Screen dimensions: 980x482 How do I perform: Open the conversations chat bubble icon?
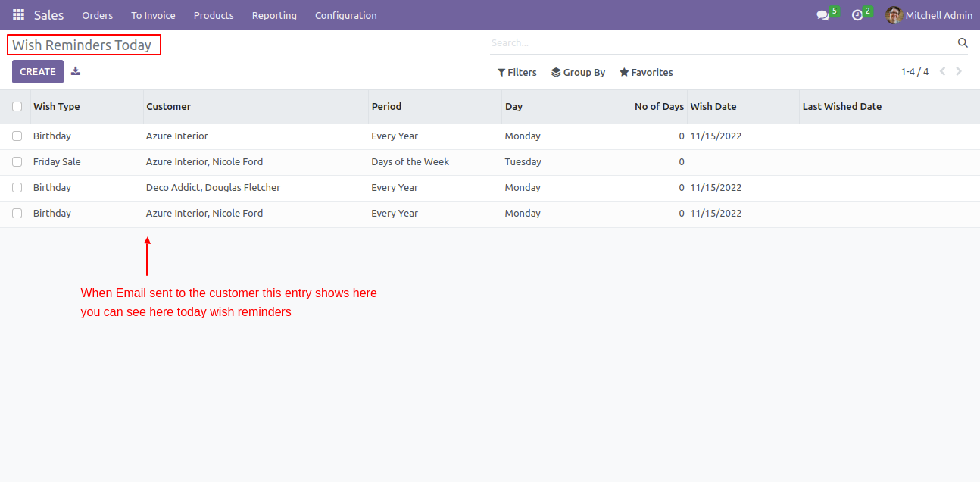coord(822,15)
